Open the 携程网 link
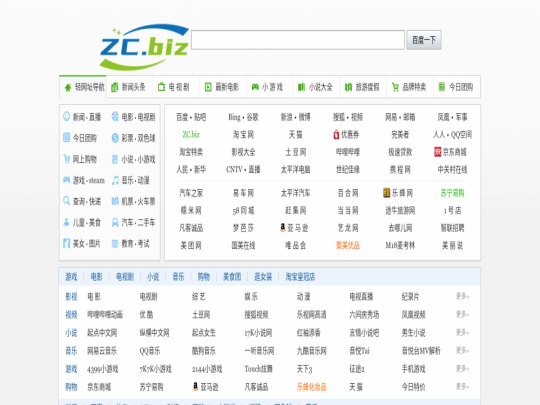 400,169
